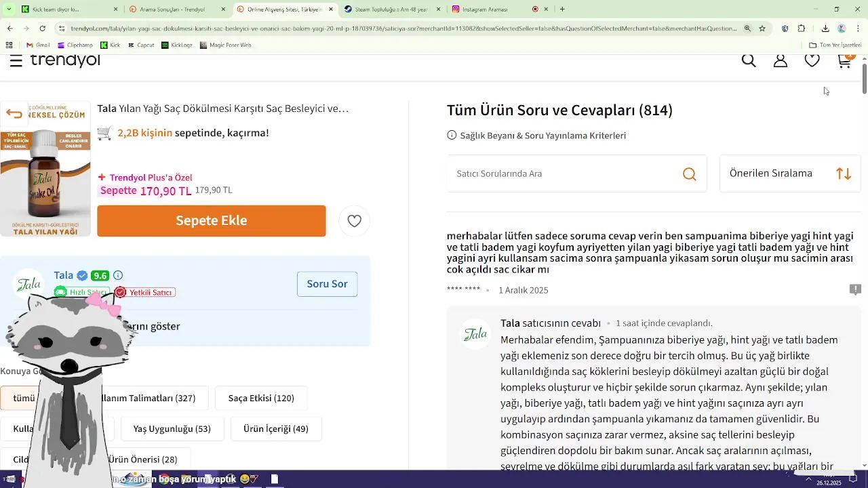Viewport: 868px width, 488px height.
Task: Open Tüm Yer İşaretleri bookmarks folder
Action: pos(835,45)
